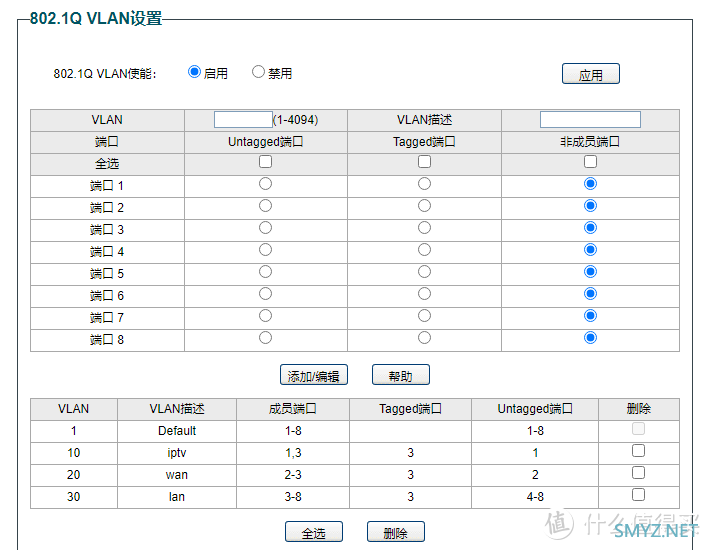Set 端口 3 as 非成员端口
The height and width of the screenshot is (550, 711).
[x=590, y=228]
